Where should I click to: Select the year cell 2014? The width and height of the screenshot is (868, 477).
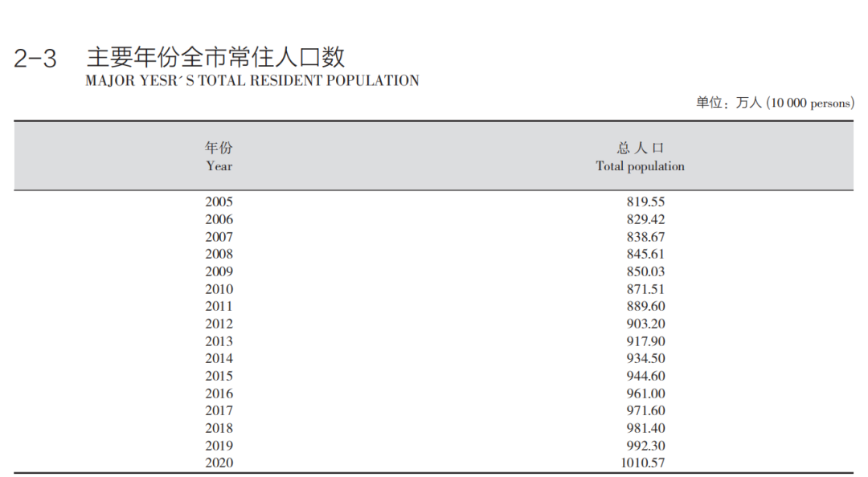[219, 359]
